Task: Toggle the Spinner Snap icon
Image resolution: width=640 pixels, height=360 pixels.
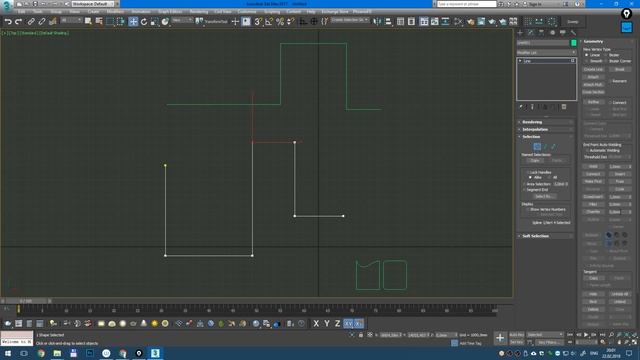Action: click(291, 22)
